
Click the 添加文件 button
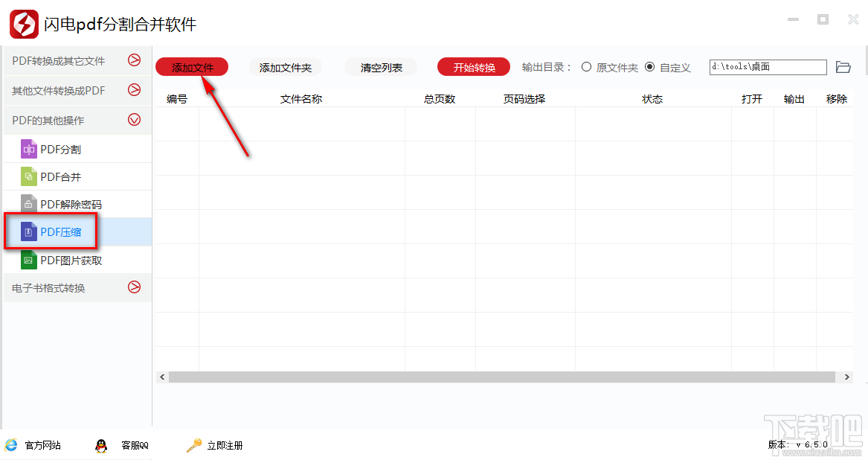click(x=192, y=67)
